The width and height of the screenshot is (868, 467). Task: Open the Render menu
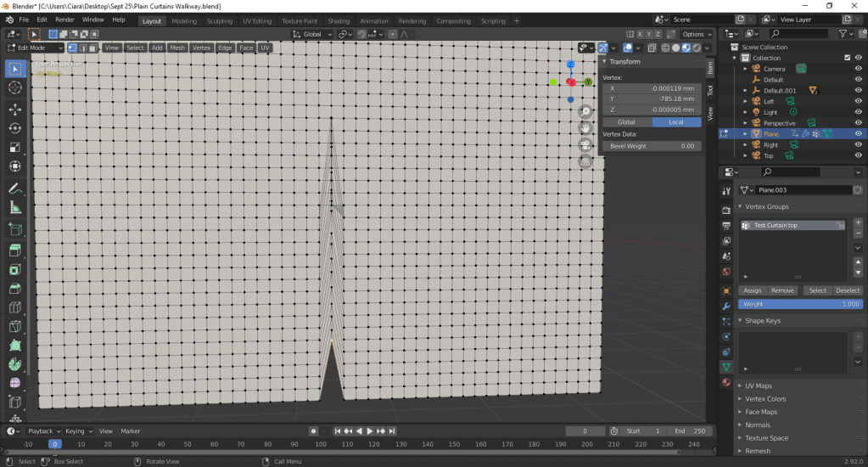click(x=64, y=20)
